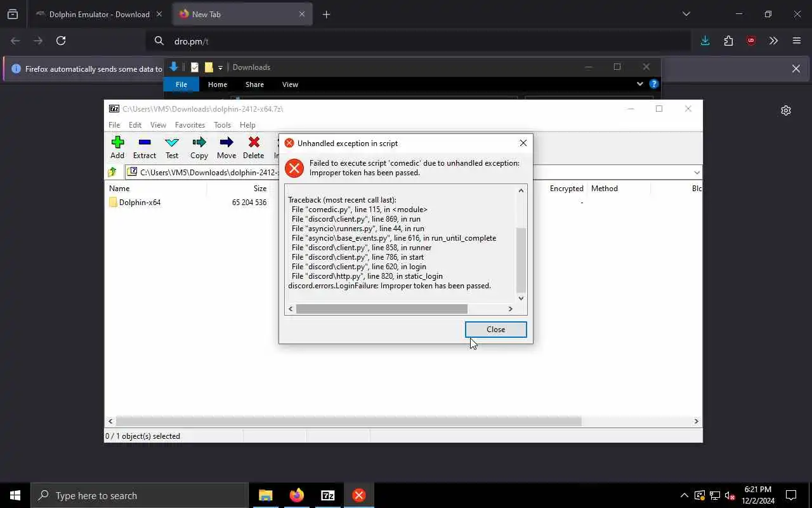The height and width of the screenshot is (508, 812).
Task: Open the Help menu in 7-Zip
Action: (247, 125)
